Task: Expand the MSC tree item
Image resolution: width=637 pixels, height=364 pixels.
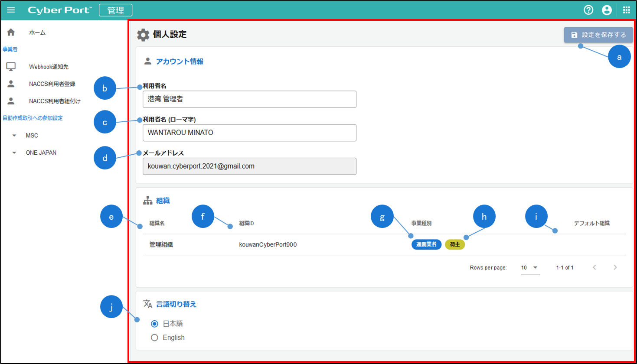Action: pyautogui.click(x=14, y=136)
